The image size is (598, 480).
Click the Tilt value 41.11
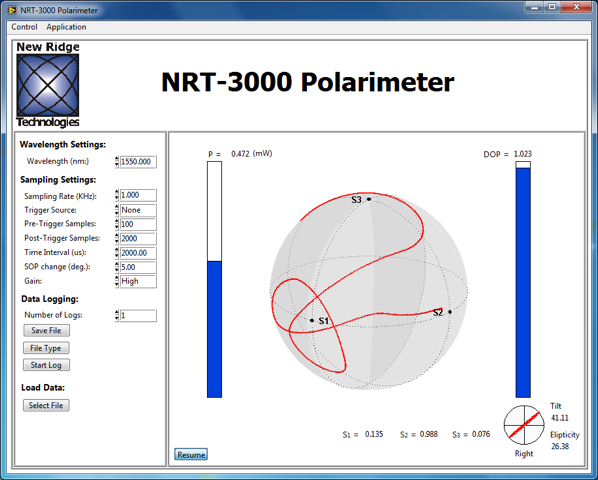tap(559, 418)
